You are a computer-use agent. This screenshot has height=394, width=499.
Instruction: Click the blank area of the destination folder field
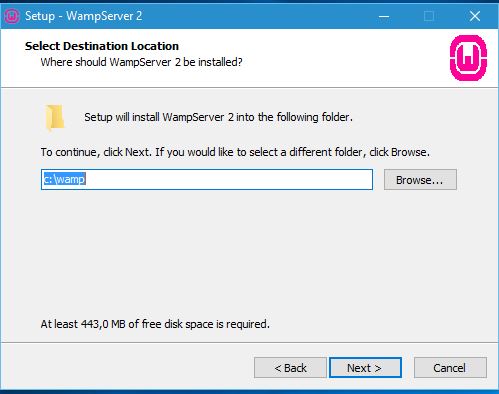tap(229, 179)
